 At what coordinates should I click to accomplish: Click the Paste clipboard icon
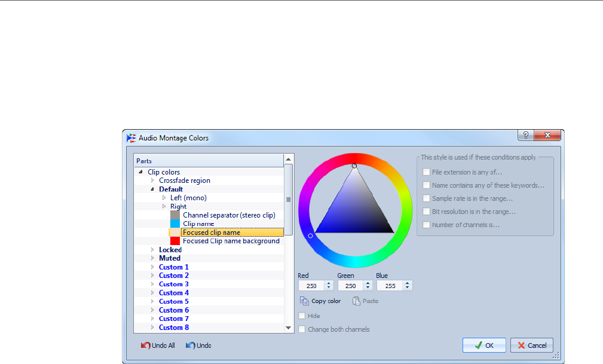click(x=356, y=301)
